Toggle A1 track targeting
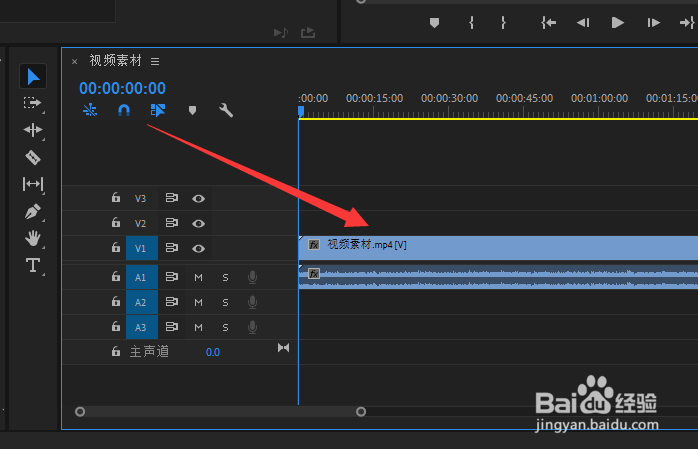 [142, 278]
